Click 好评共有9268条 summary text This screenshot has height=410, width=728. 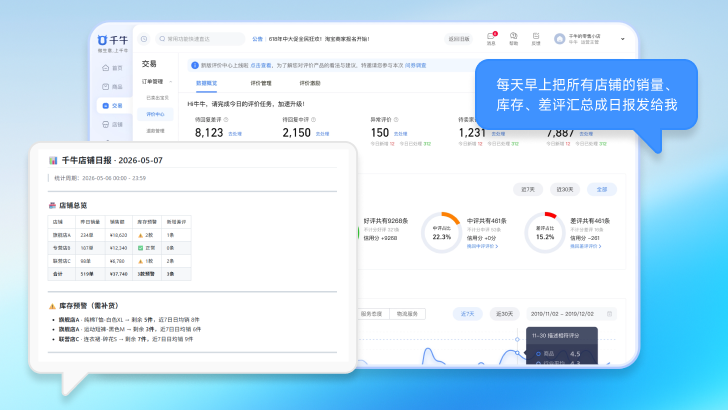pyautogui.click(x=386, y=221)
